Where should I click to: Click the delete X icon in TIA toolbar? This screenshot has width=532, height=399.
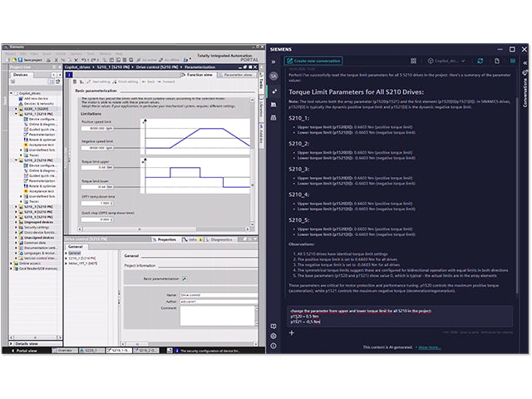pyautogui.click(x=76, y=60)
